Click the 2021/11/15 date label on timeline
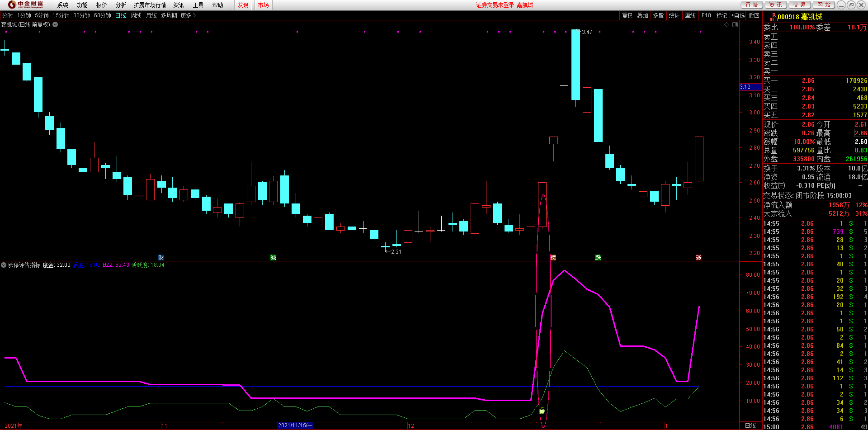 tap(295, 425)
